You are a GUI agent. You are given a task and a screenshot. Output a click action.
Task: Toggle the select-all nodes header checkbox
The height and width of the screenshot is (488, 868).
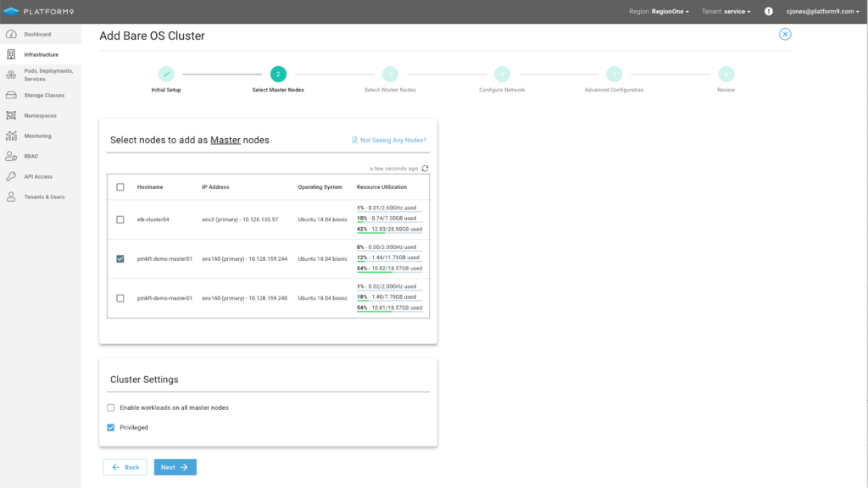(120, 187)
